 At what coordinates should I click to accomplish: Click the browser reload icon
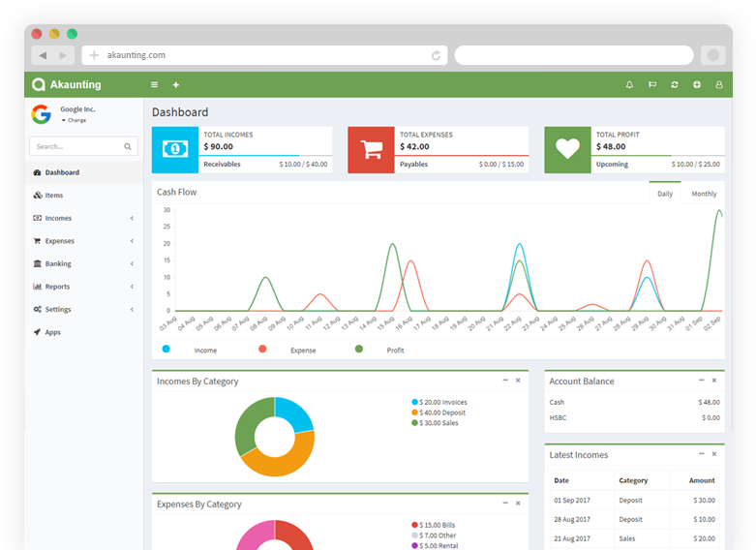click(x=436, y=55)
